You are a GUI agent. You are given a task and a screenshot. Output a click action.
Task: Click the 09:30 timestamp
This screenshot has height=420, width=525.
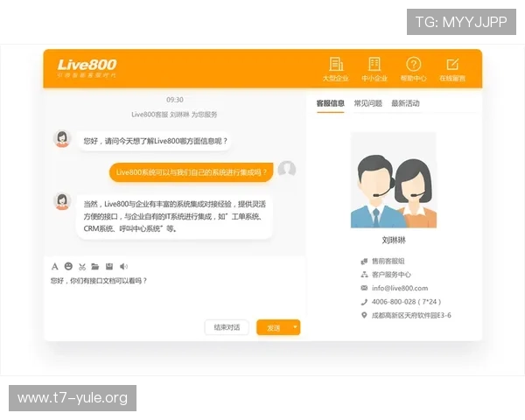pyautogui.click(x=175, y=100)
